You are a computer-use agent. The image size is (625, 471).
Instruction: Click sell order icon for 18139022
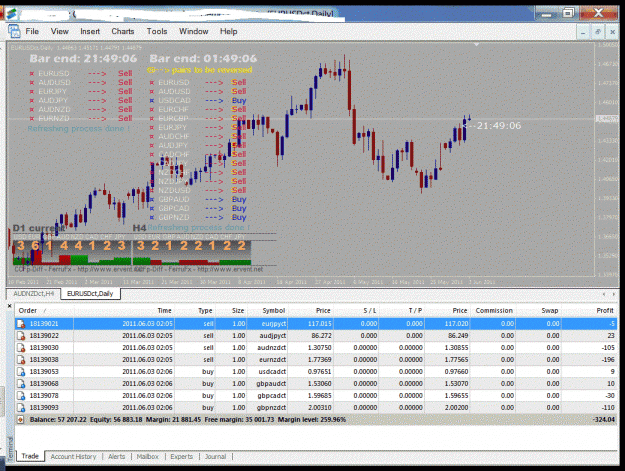coord(21,336)
